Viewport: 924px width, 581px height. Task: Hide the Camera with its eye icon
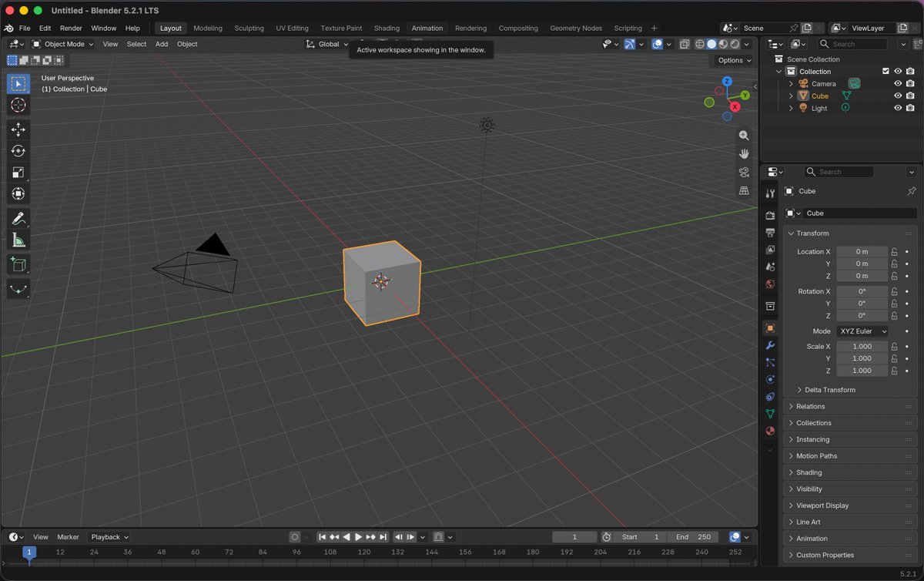pos(898,84)
